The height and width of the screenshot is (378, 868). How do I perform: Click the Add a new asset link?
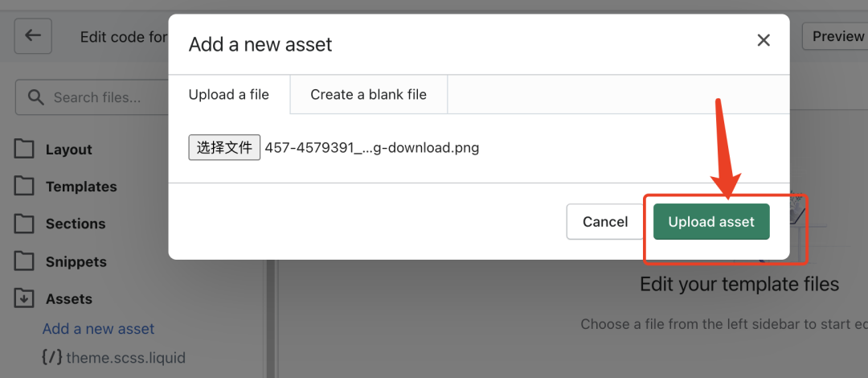coord(99,329)
